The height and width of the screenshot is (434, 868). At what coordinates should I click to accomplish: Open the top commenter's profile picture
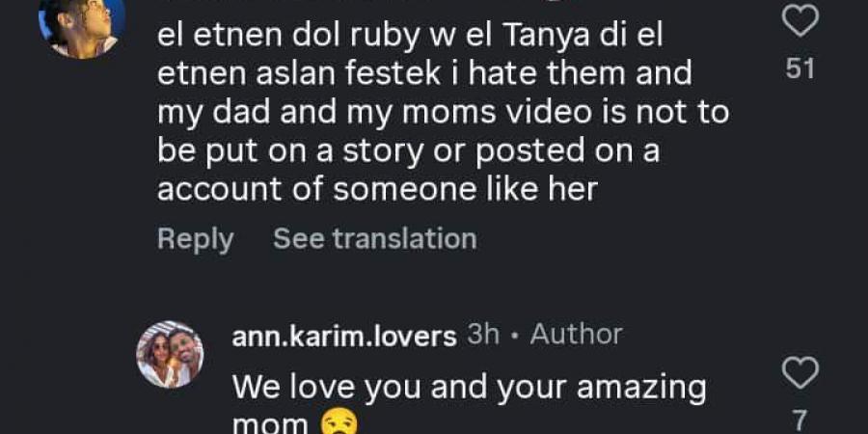pyautogui.click(x=81, y=24)
